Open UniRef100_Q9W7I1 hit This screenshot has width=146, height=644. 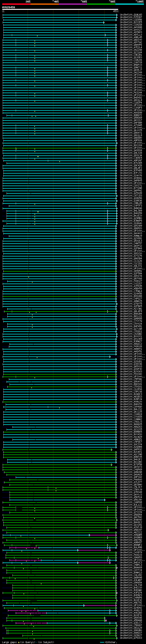pyautogui.click(x=131, y=67)
